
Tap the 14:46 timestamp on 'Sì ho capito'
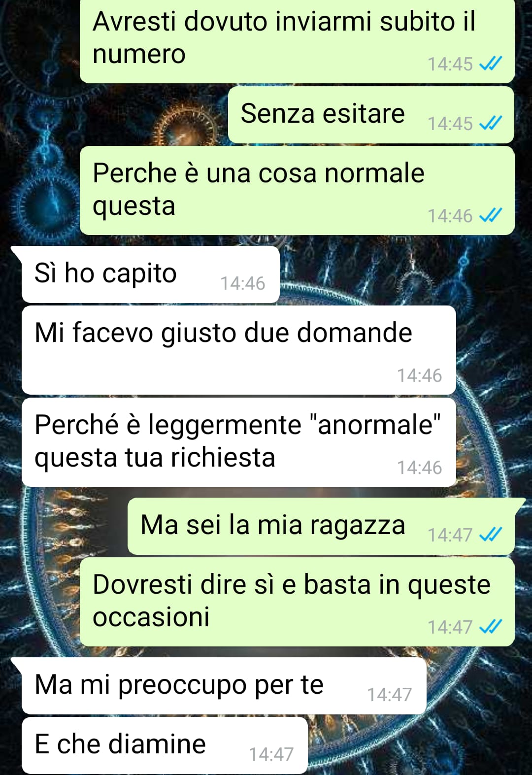242,283
